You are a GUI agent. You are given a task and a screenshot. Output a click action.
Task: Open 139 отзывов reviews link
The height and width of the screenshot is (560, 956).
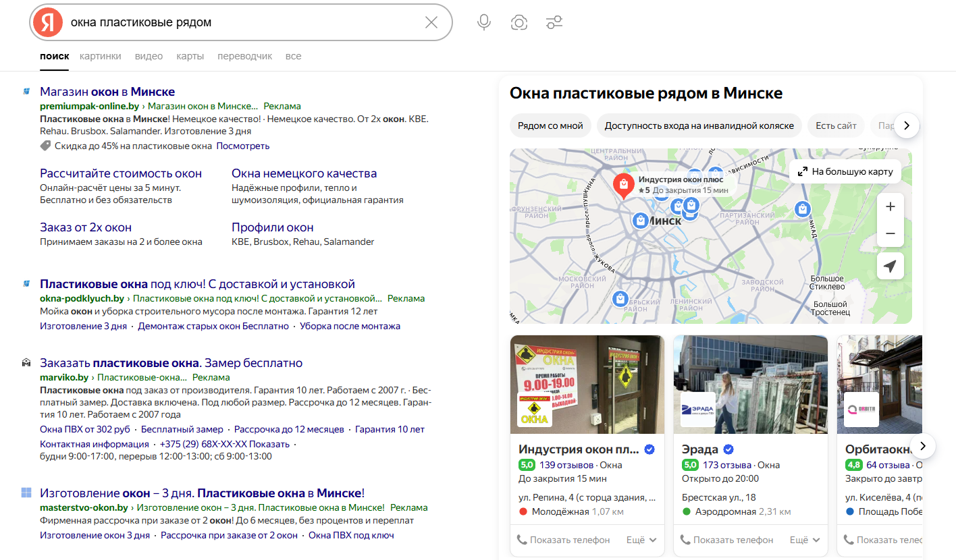[566, 465]
